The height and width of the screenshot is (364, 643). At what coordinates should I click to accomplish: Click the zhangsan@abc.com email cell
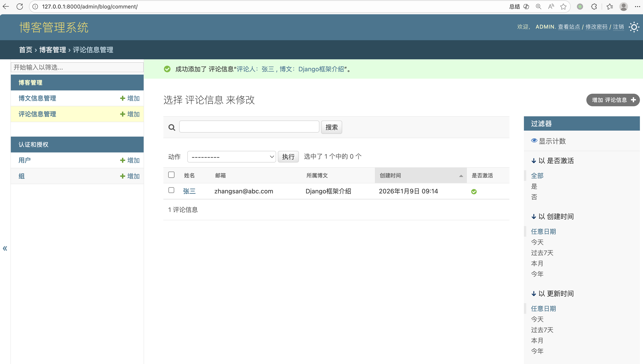tap(244, 191)
